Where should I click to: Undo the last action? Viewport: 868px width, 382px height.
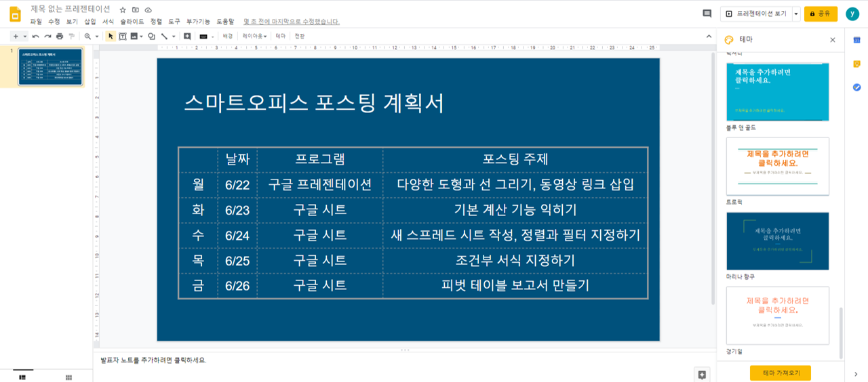coord(36,36)
